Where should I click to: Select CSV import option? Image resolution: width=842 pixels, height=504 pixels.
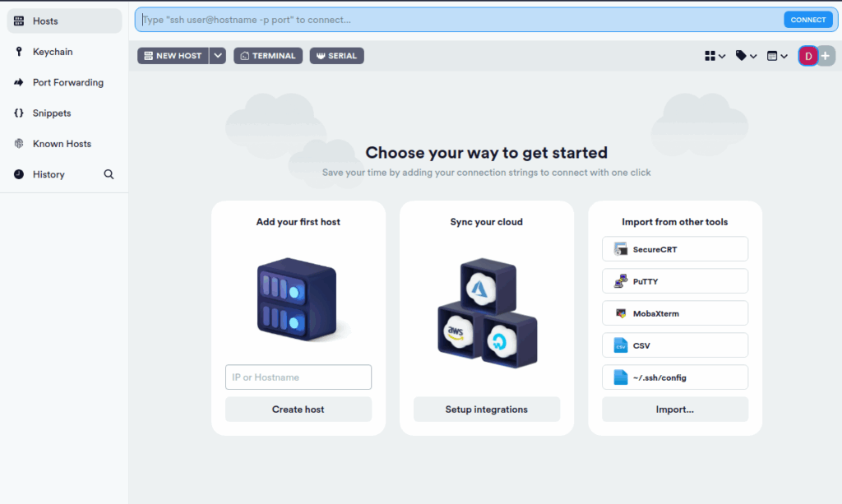tap(675, 345)
